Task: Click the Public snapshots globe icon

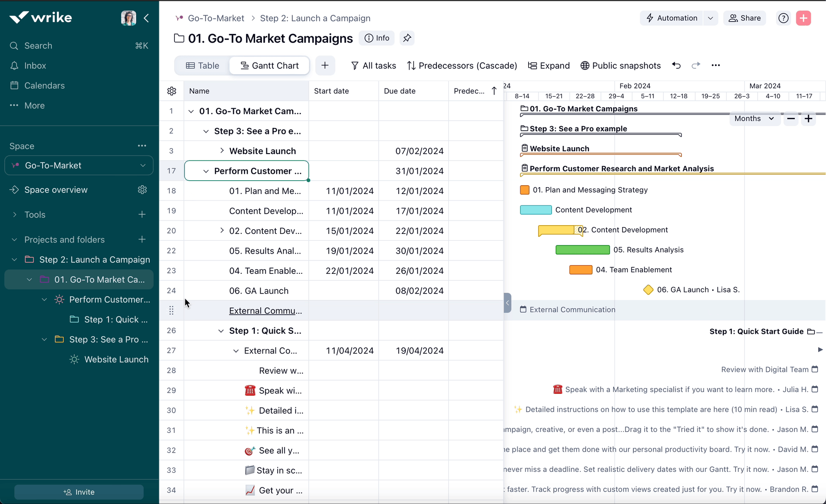Action: (585, 66)
